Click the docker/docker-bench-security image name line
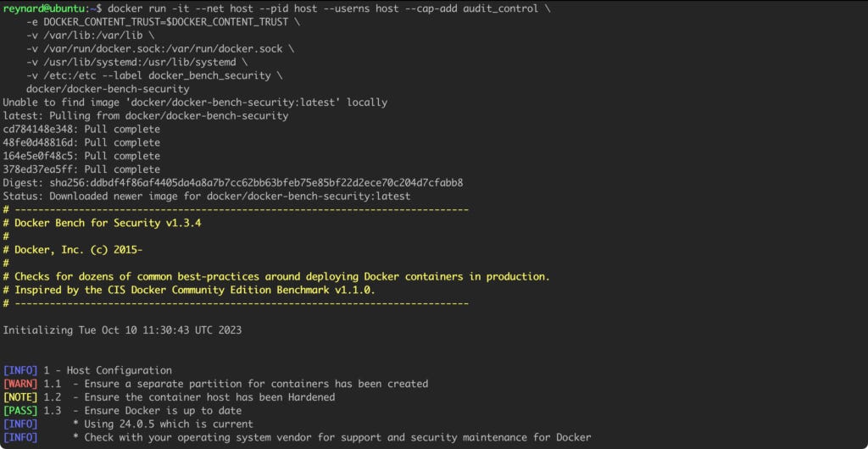The image size is (868, 449). (108, 89)
